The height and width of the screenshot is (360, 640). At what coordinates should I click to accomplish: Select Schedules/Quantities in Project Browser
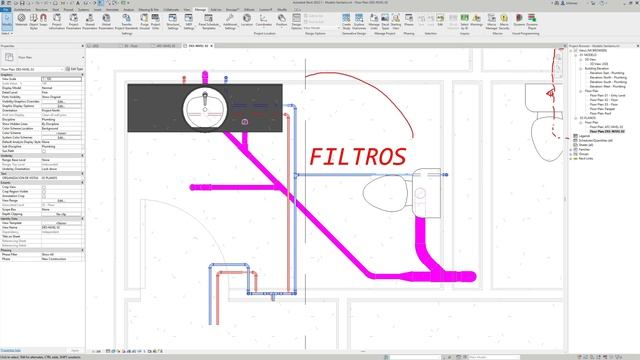[596, 140]
